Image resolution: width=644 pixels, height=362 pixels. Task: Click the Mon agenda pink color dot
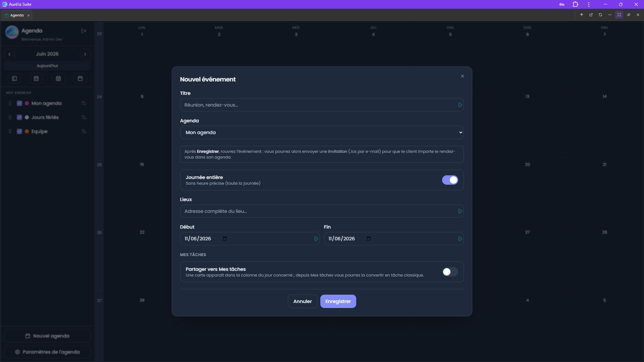tap(27, 103)
